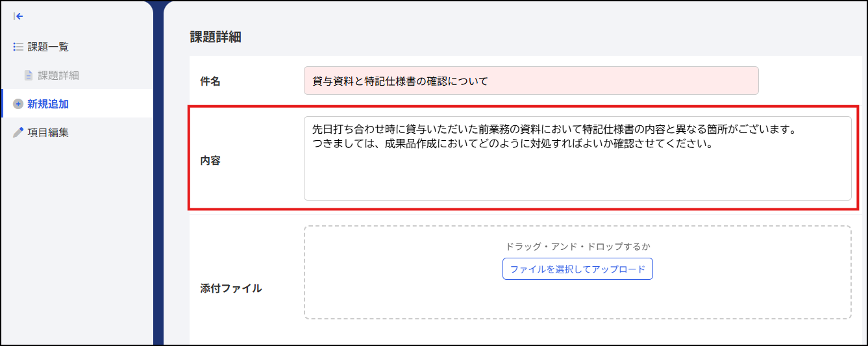The width and height of the screenshot is (868, 346).
Task: Click the dark blue vertical sidebar divider
Action: pyautogui.click(x=158, y=173)
